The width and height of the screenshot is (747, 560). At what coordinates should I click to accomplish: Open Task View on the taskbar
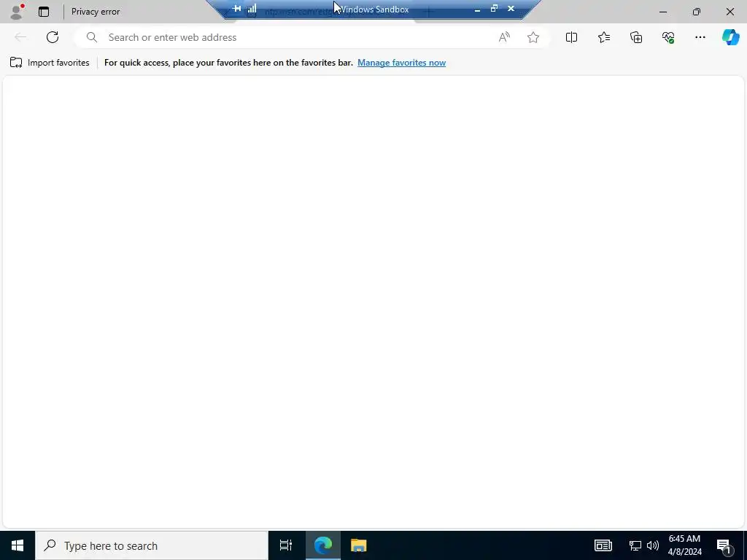(x=286, y=545)
